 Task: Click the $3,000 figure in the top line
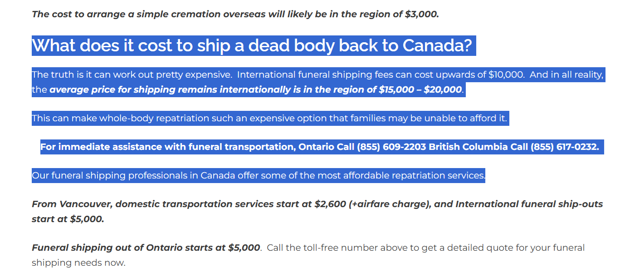pyautogui.click(x=421, y=14)
